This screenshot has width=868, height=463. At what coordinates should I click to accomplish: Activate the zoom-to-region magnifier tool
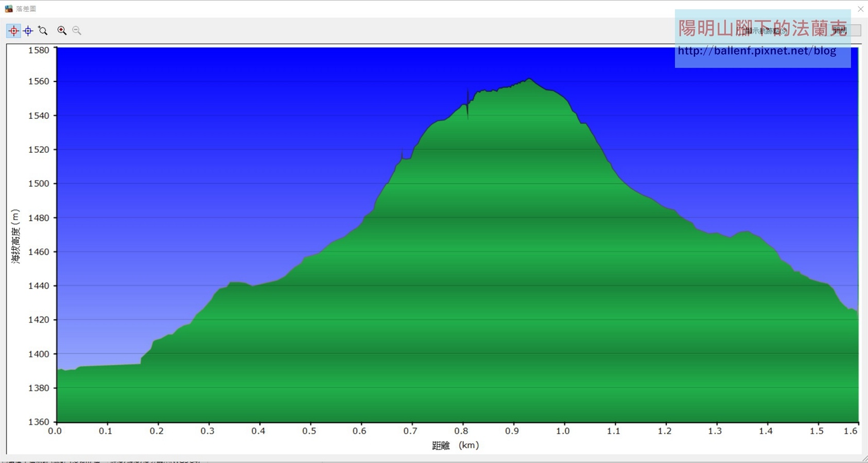coord(43,31)
